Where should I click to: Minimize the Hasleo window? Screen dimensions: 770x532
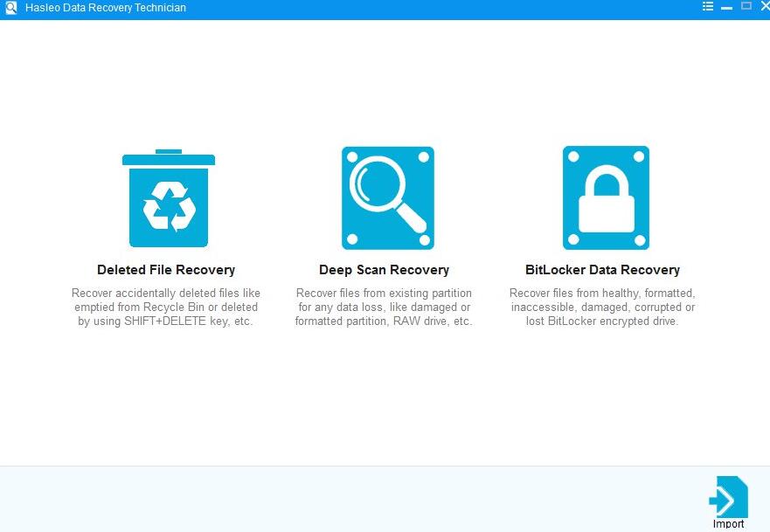tap(727, 7)
